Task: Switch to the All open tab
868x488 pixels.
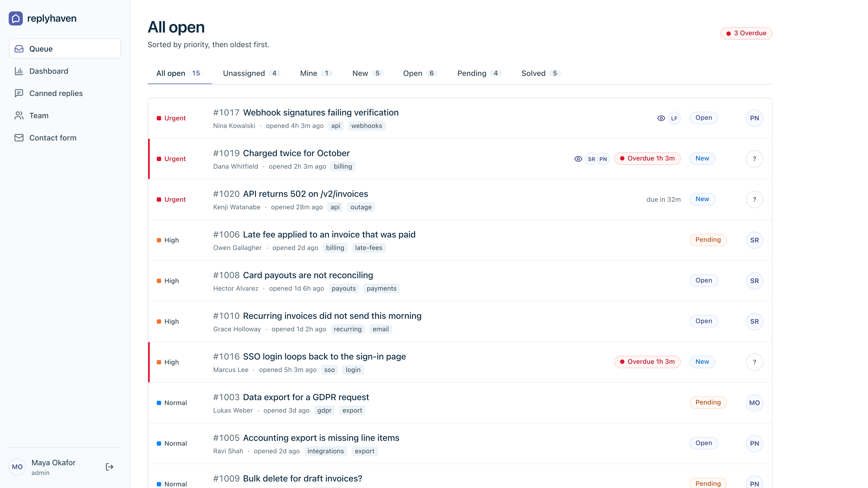Action: coord(180,73)
